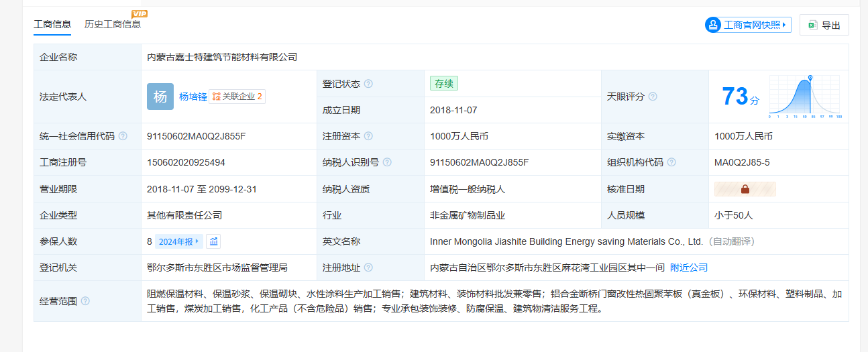Click the 附近公司 nearby companies link

(688, 268)
